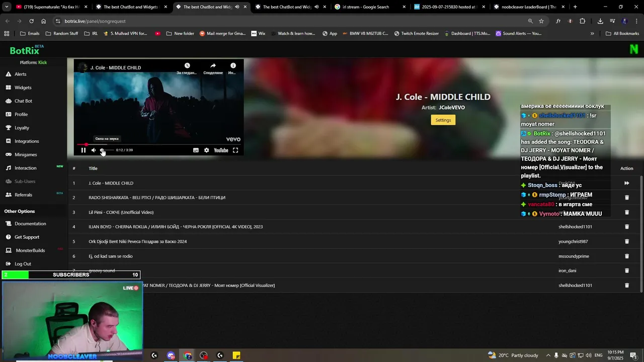Open Sticky Notes from taskbar
The height and width of the screenshot is (362, 644).
tap(236, 355)
